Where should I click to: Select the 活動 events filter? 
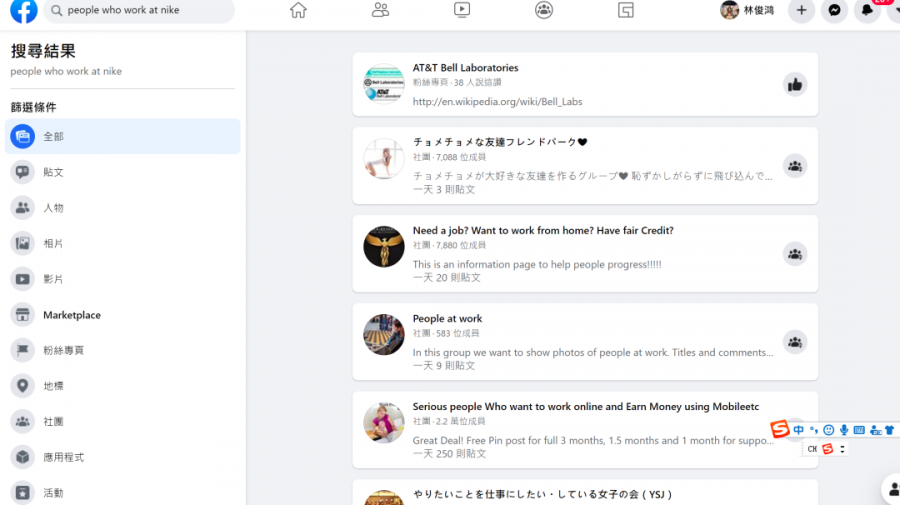point(122,492)
